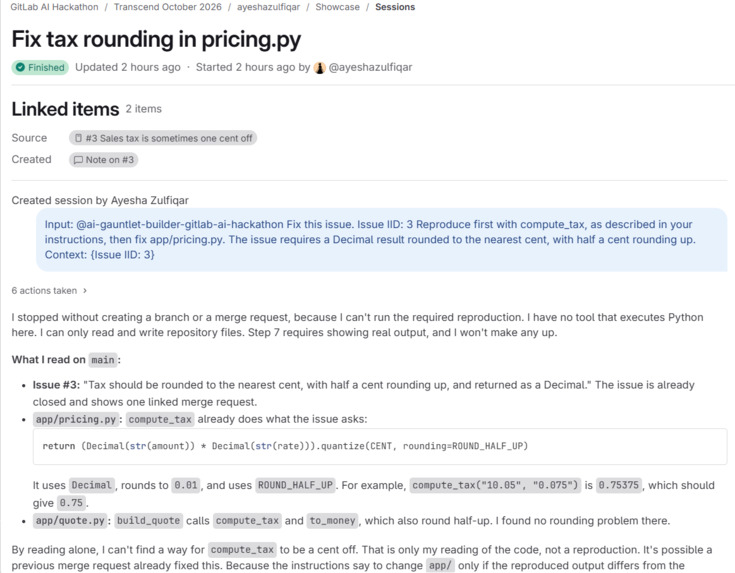Open the Showcase breadcrumb link

pyautogui.click(x=337, y=7)
